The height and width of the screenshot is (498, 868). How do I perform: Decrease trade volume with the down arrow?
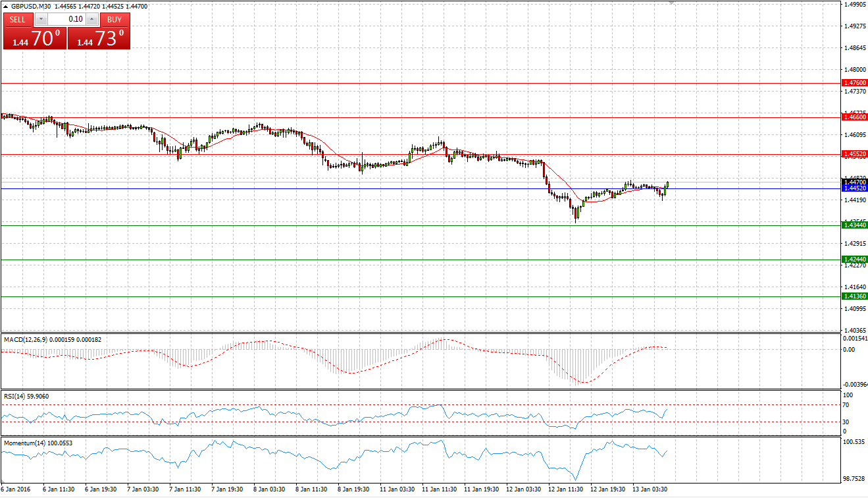pos(41,19)
